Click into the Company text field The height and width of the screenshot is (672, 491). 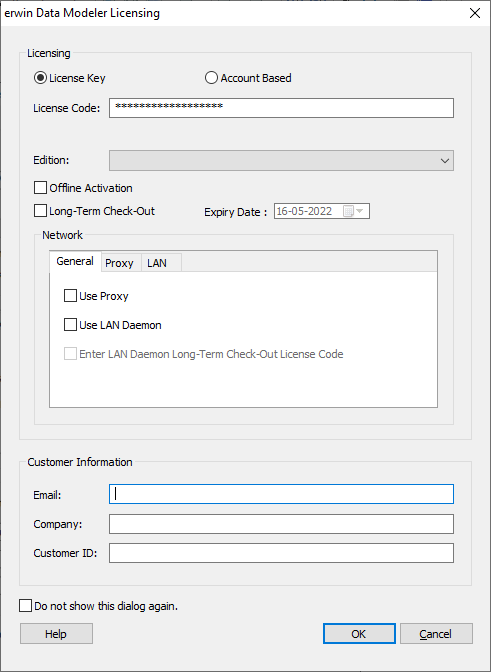click(x=281, y=524)
